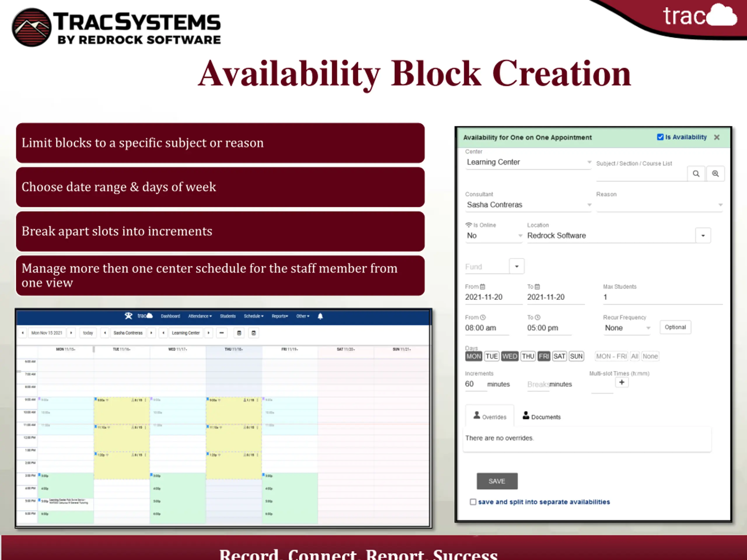747x560 pixels.
Task: Click the All days quick-select button
Action: pyautogui.click(x=635, y=356)
